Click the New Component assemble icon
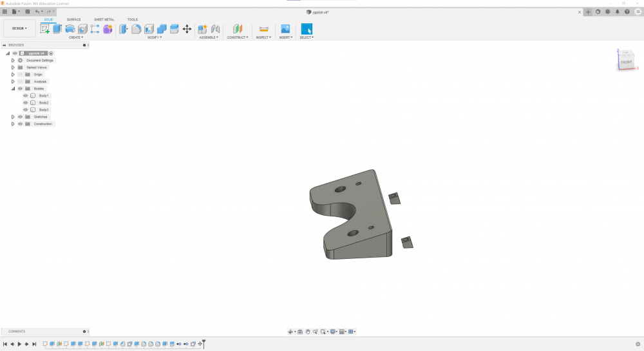The height and width of the screenshot is (351, 644). click(202, 29)
